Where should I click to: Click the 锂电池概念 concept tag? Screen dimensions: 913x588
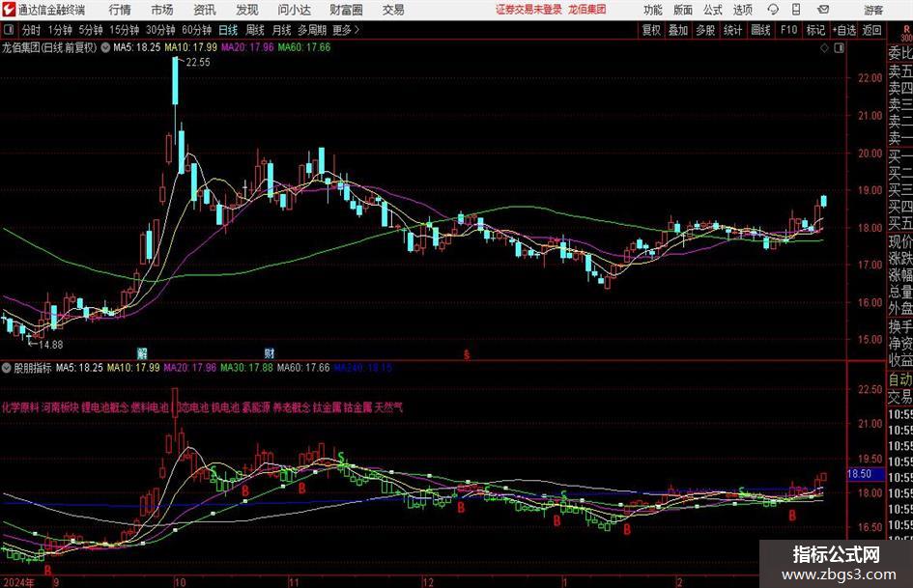click(104, 407)
